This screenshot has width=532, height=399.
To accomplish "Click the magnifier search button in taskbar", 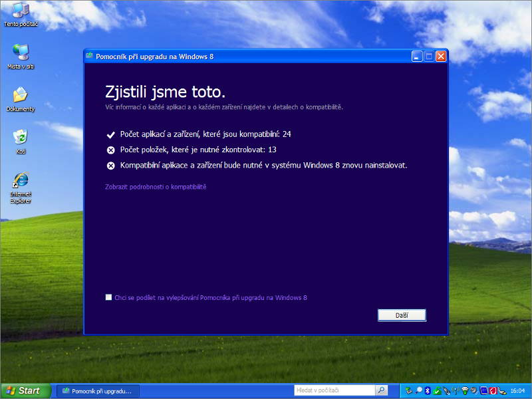I will (x=381, y=390).
